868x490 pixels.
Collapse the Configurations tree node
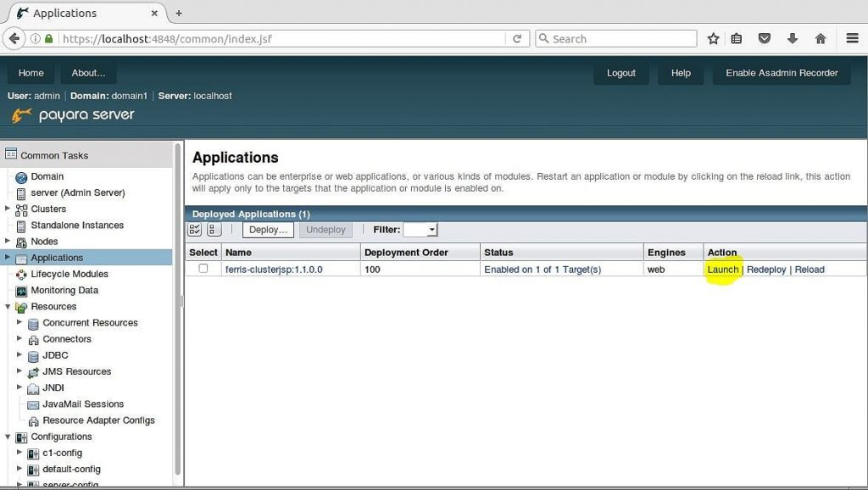(x=7, y=437)
